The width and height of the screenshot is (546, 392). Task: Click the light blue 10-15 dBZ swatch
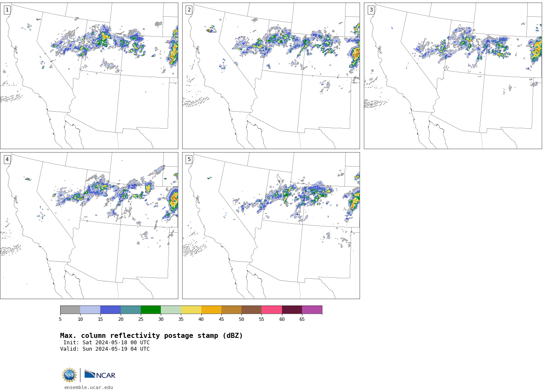point(90,310)
